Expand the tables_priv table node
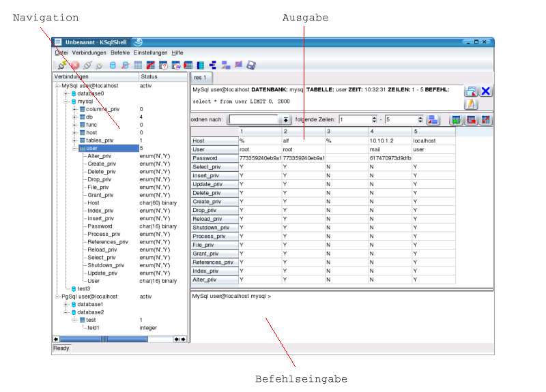Image resolution: width=546 pixels, height=392 pixels. 74,140
